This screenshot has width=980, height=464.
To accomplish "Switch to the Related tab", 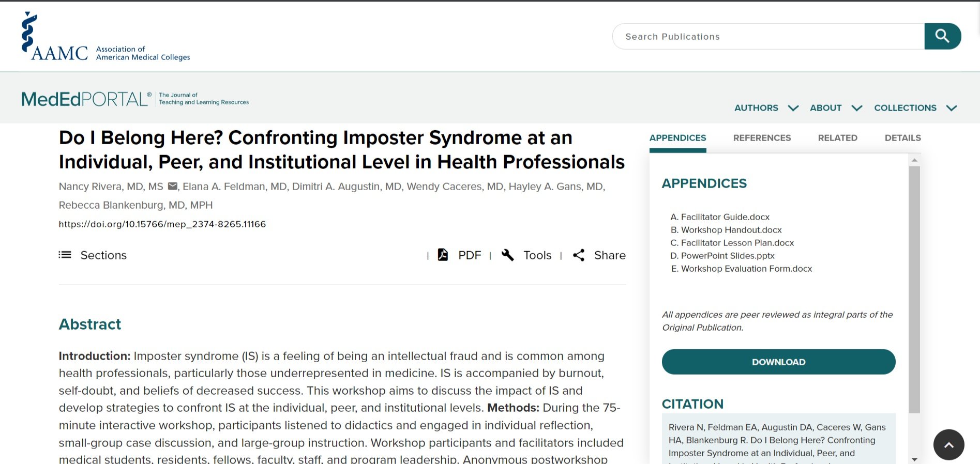I will (x=837, y=138).
